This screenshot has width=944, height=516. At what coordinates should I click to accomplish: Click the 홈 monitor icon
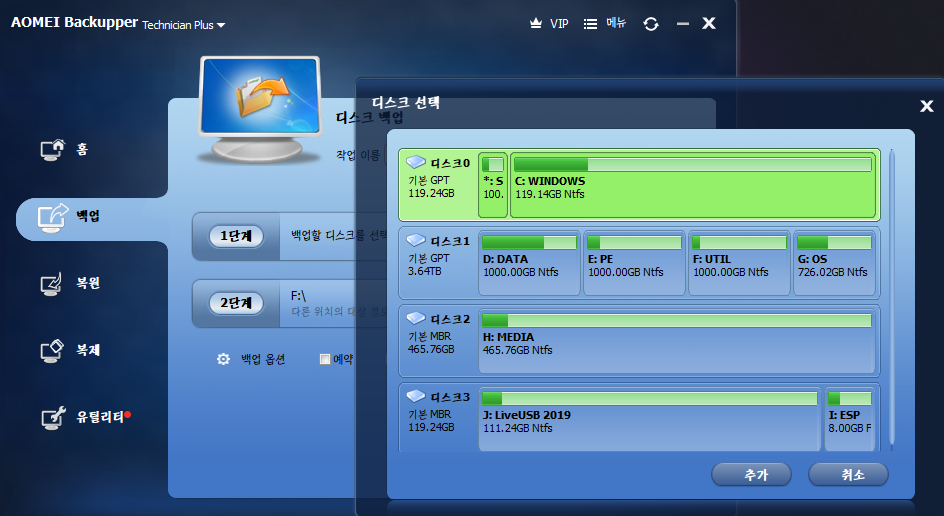pyautogui.click(x=52, y=150)
